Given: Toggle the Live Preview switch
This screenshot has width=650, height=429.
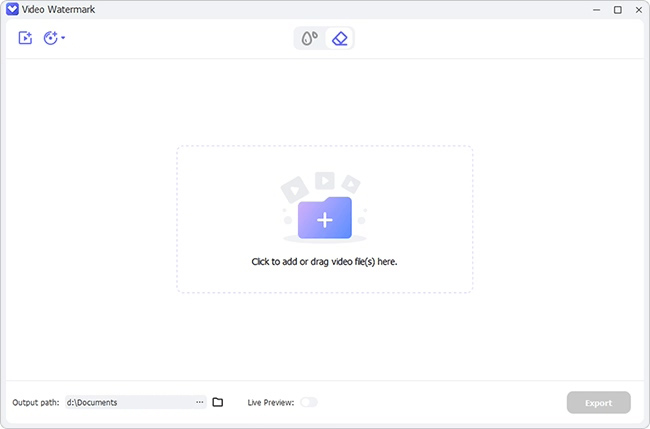Looking at the screenshot, I should [309, 402].
